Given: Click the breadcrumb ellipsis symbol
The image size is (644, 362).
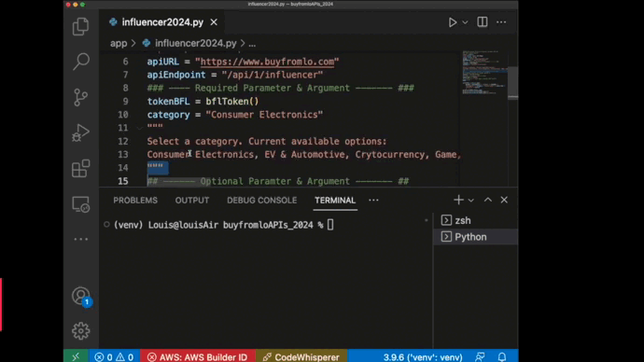Looking at the screenshot, I should click(252, 44).
